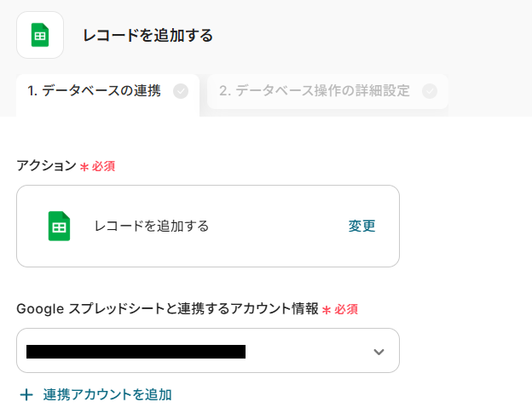Screen dimensions: 532x419
Task: Click the red asterisk after the アカウント情報 label
Action: [x=327, y=310]
